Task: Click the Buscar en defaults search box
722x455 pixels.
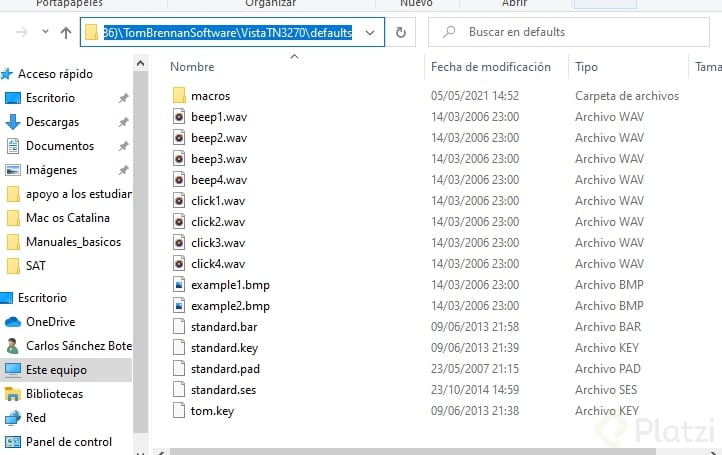Action: [569, 32]
